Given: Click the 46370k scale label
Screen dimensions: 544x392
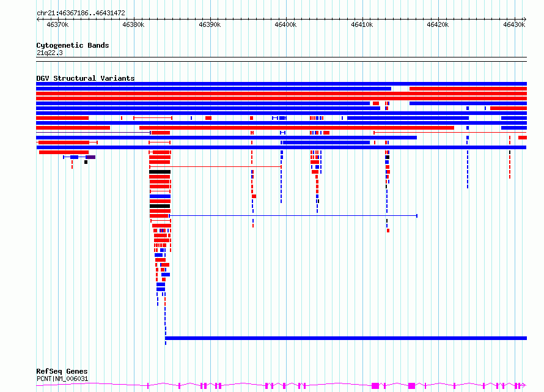Looking at the screenshot, I should tap(57, 24).
